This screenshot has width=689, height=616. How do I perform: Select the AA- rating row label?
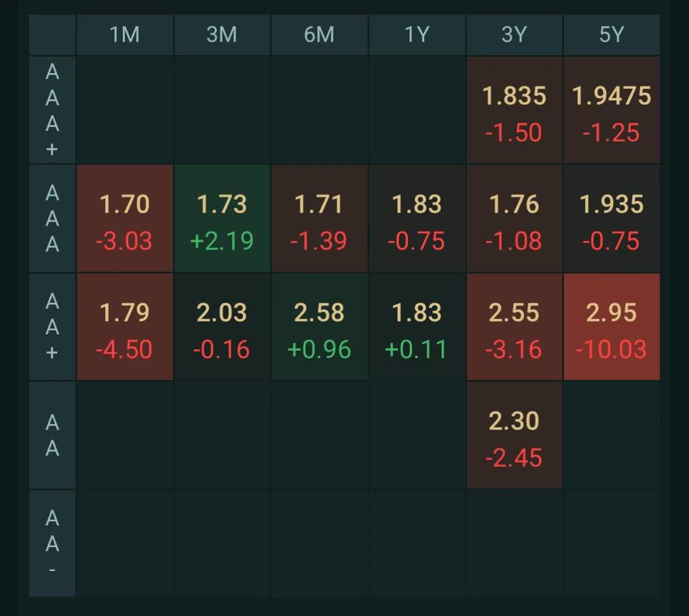(x=52, y=544)
